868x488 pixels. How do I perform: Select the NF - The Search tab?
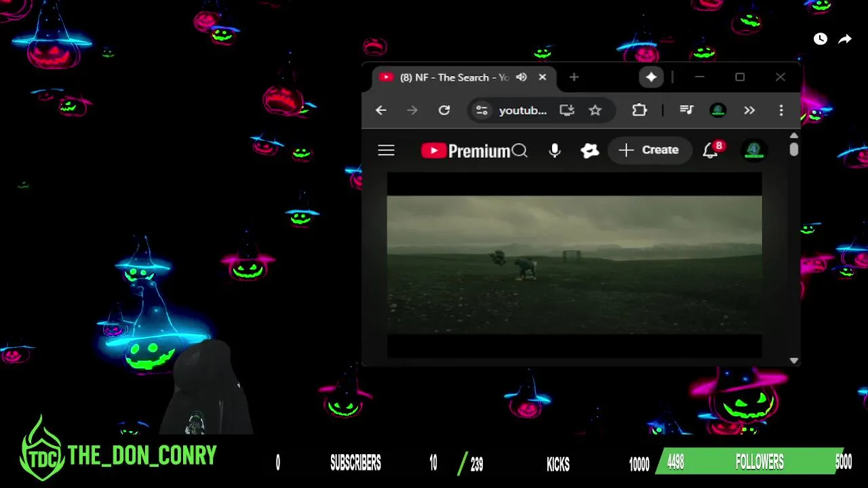coord(464,77)
